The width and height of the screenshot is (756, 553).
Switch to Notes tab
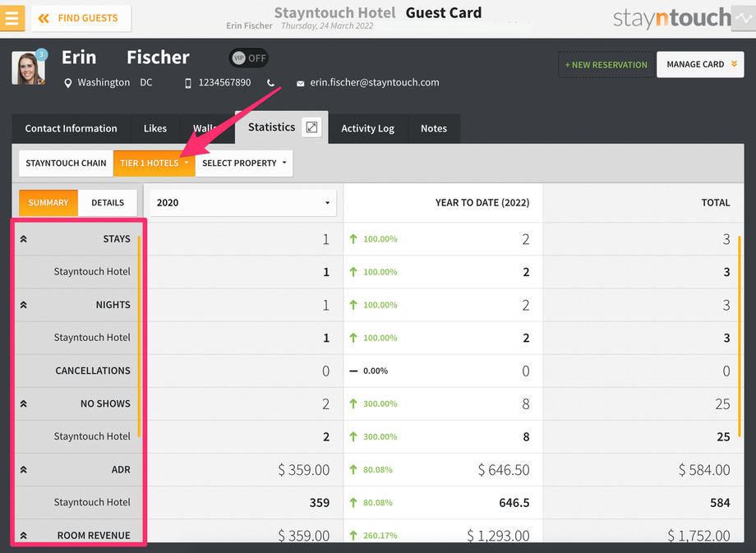(433, 129)
